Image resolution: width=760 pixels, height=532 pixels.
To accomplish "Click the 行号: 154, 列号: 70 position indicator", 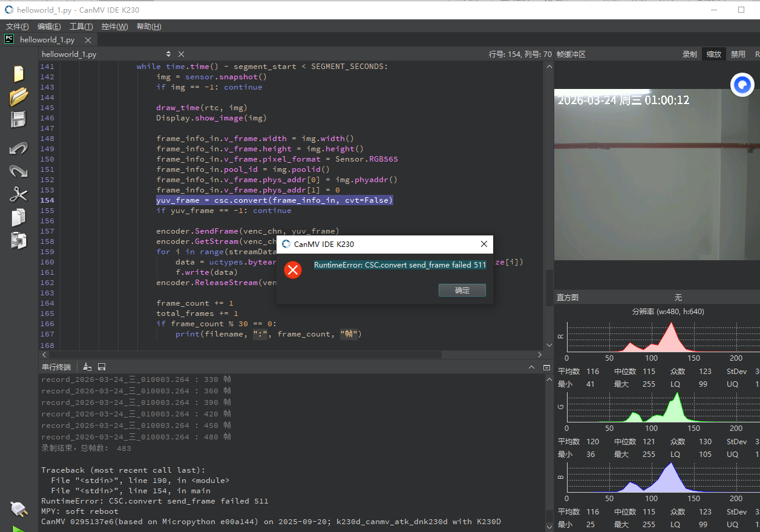I will (520, 54).
